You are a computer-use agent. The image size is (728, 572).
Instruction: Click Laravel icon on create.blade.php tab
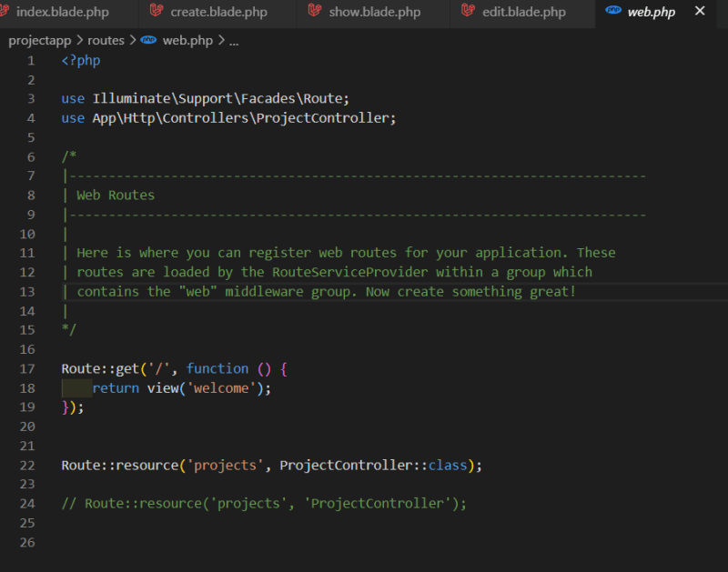(x=157, y=10)
